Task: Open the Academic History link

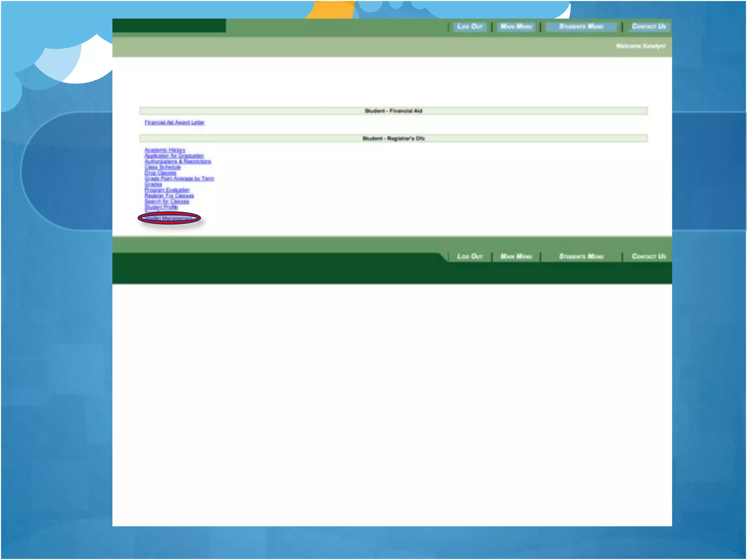Action: (165, 150)
